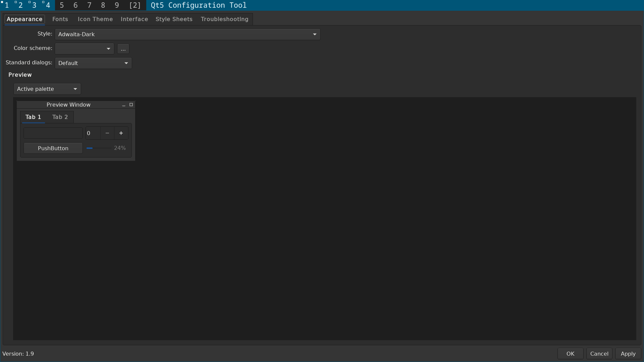644x362 pixels.
Task: Minimize the Preview Window
Action: point(124,105)
